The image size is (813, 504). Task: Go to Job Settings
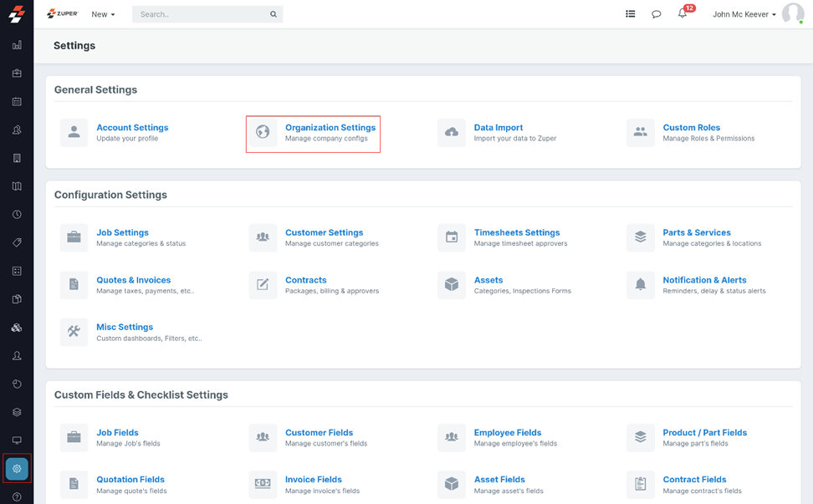coord(122,233)
